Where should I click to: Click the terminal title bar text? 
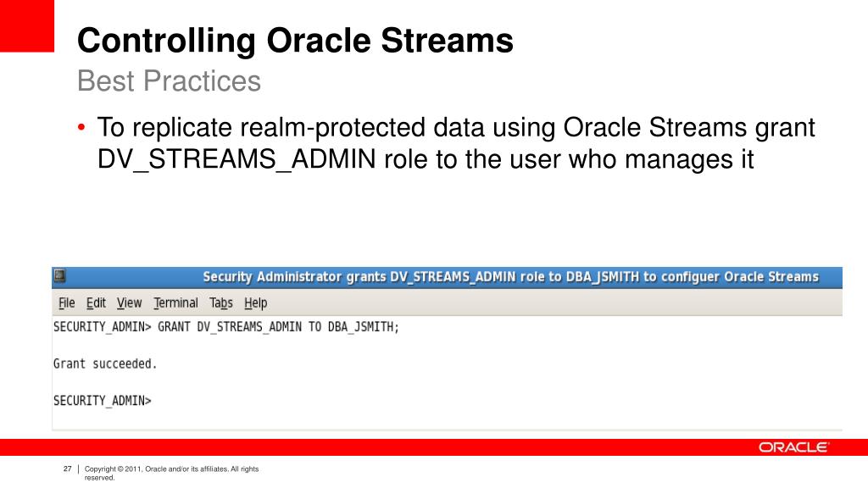pyautogui.click(x=510, y=277)
